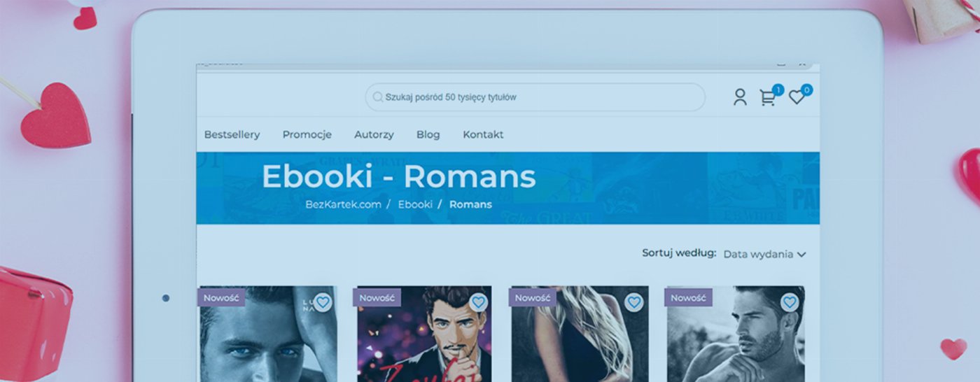
Task: Click the wishlist badge showing 0
Action: tap(806, 90)
